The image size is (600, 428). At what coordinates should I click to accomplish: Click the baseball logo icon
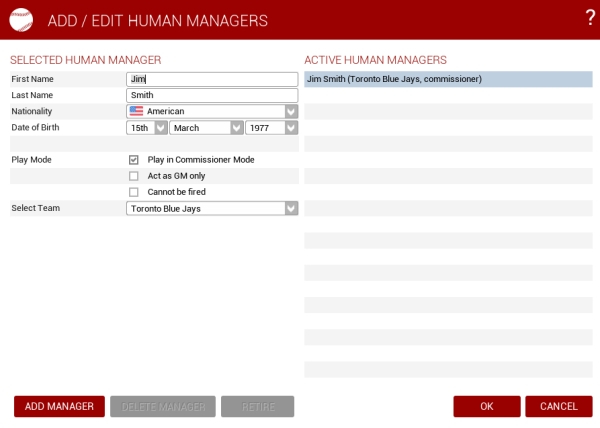click(x=20, y=19)
